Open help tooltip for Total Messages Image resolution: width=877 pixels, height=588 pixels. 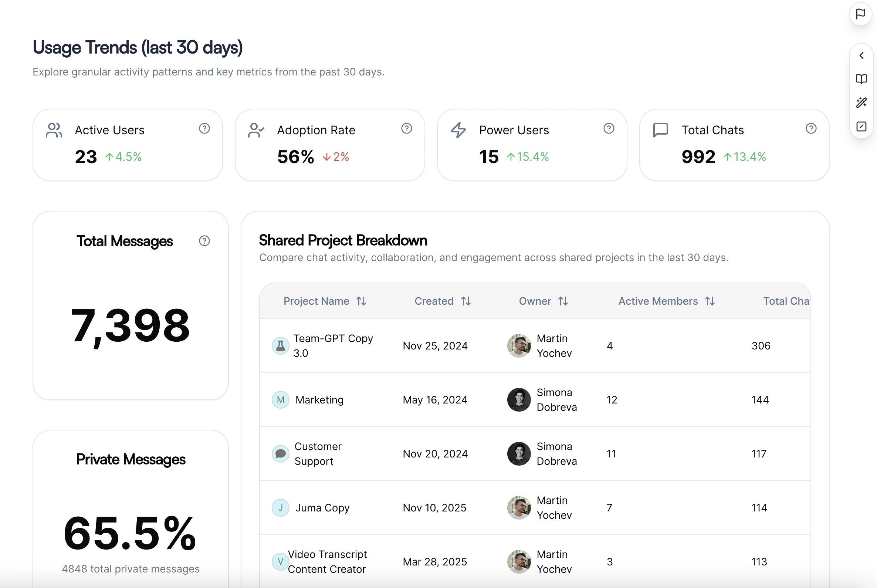(204, 241)
